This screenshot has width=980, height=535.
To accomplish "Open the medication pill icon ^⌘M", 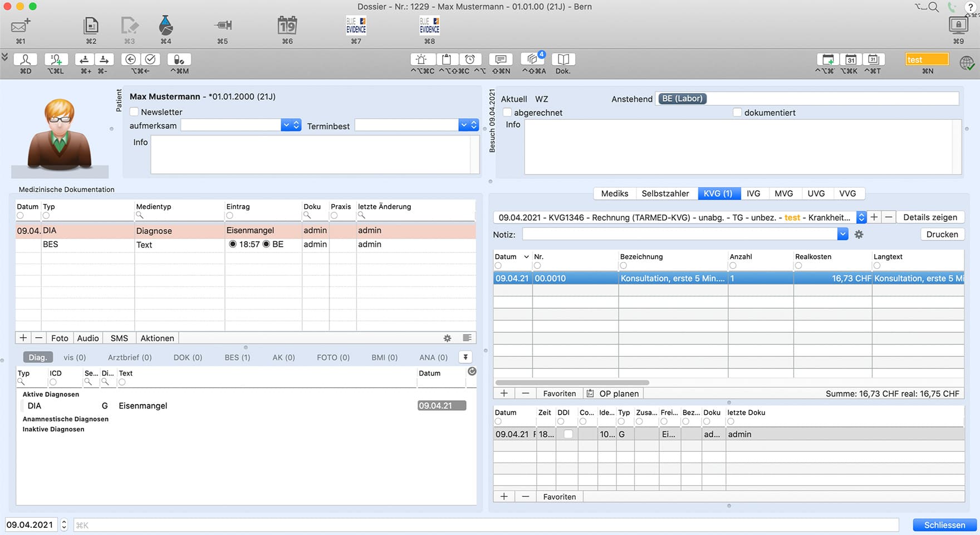I will pos(179,59).
